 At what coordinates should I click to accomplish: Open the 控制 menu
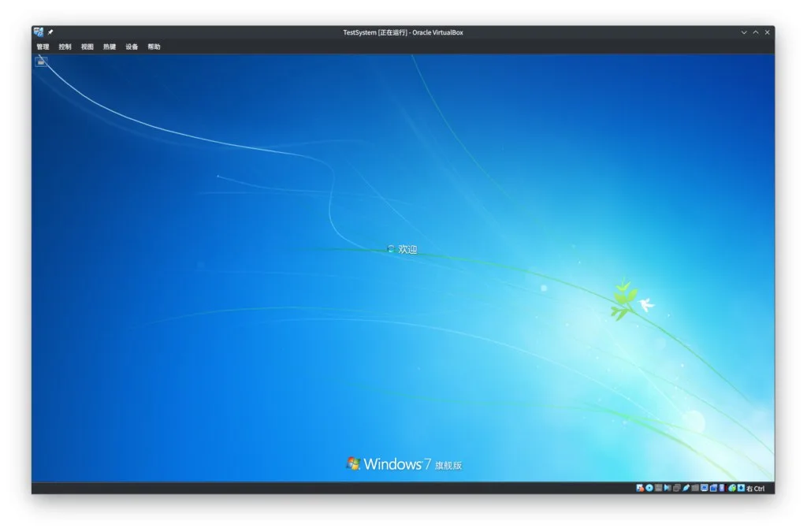(x=65, y=47)
